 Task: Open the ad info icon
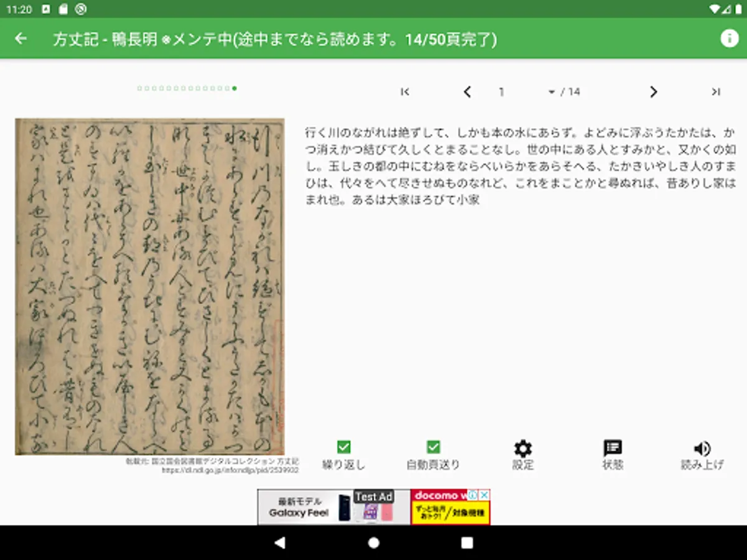tap(473, 495)
